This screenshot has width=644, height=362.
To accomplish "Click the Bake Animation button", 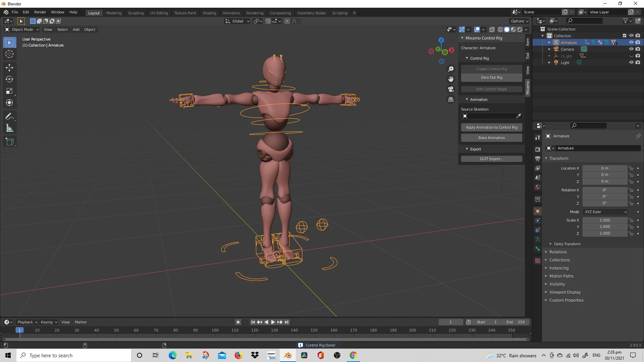I will pyautogui.click(x=491, y=138).
